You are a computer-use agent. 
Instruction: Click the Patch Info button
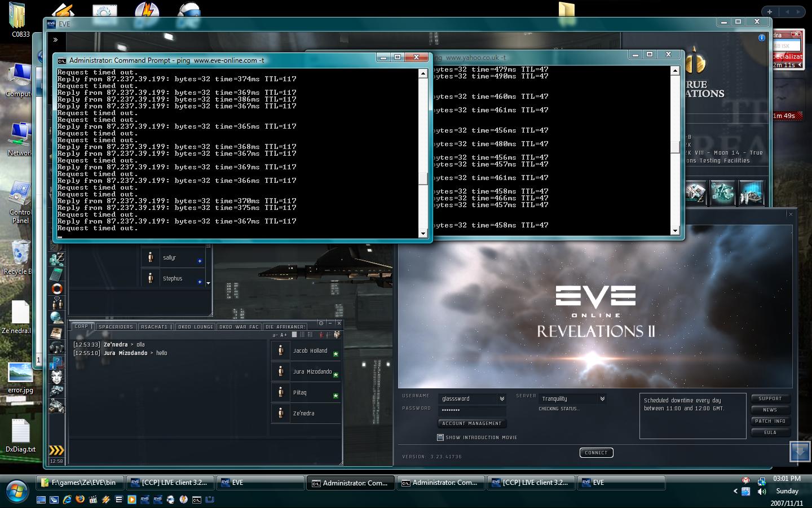click(770, 421)
